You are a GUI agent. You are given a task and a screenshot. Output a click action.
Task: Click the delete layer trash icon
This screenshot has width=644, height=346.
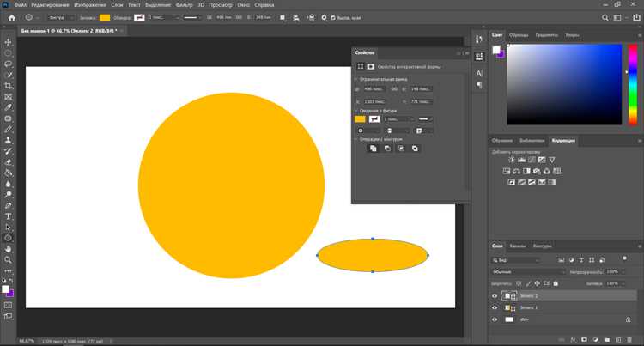[x=629, y=340]
